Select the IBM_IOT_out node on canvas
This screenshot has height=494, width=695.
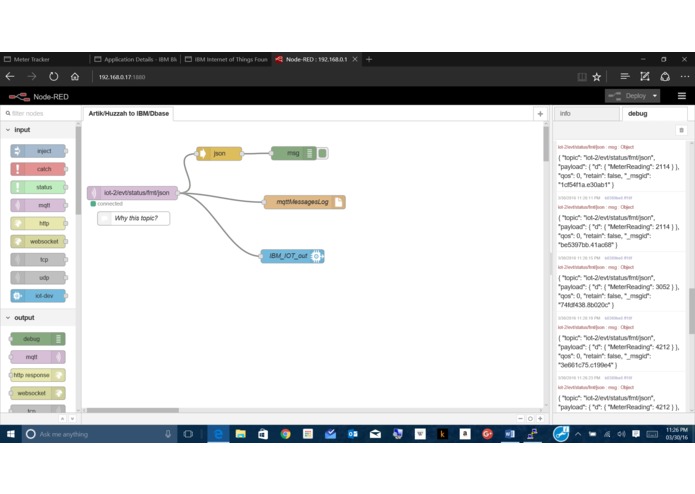coord(293,256)
